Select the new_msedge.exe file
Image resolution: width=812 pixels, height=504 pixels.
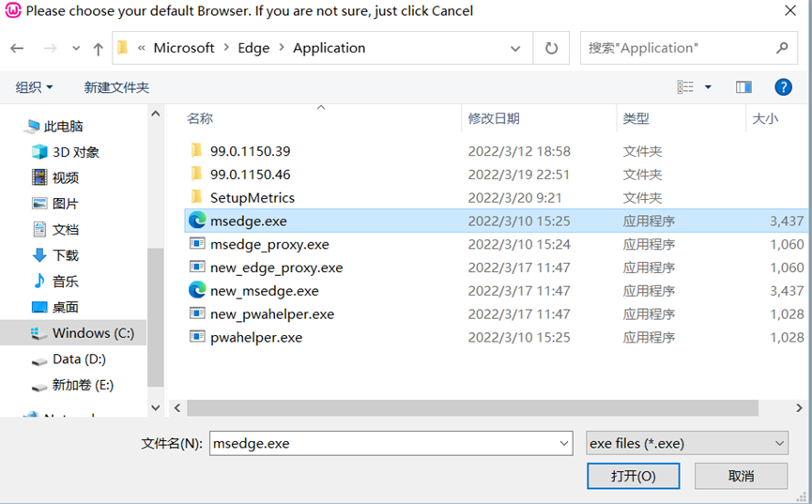pyautogui.click(x=265, y=291)
